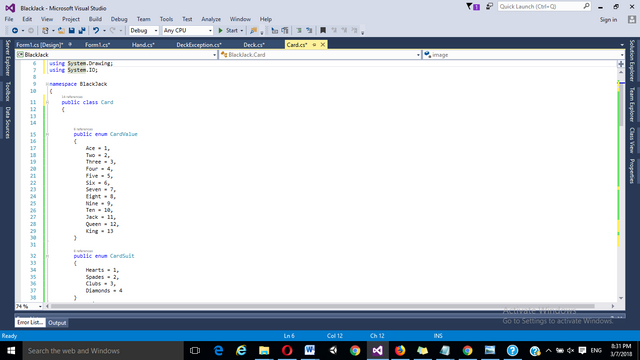
Task: Click the Open File folder icon
Action: tap(61, 31)
